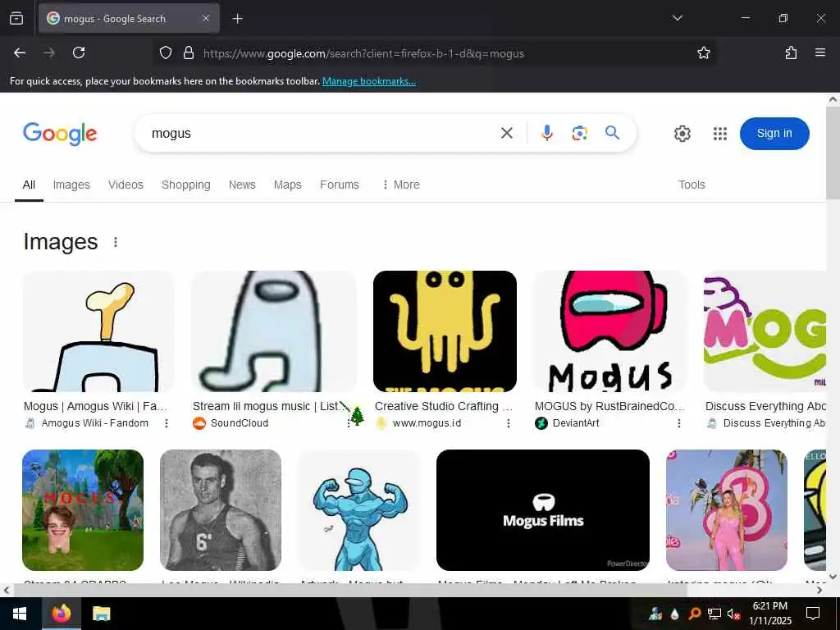Switch to the Videos tab
Viewport: 840px width, 630px height.
coord(126,185)
